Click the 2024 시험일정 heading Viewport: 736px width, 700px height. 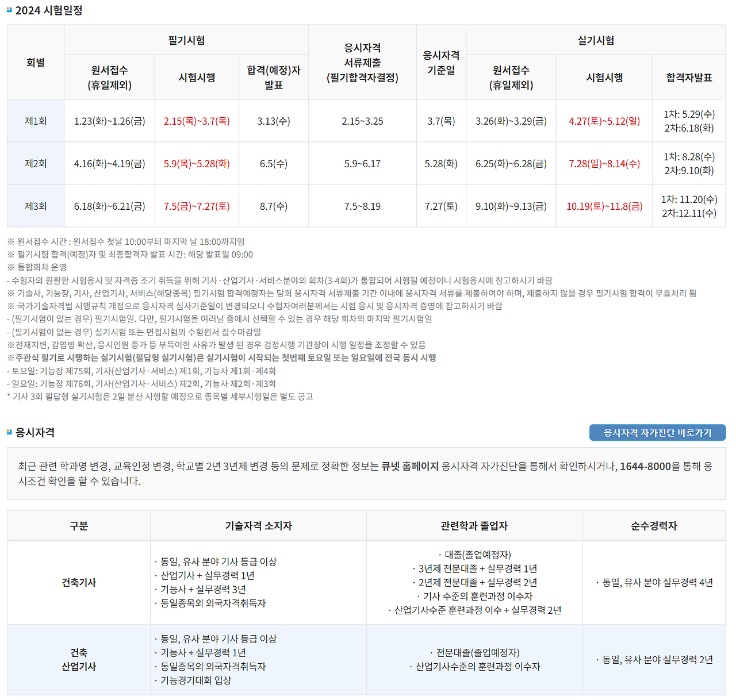pyautogui.click(x=49, y=10)
